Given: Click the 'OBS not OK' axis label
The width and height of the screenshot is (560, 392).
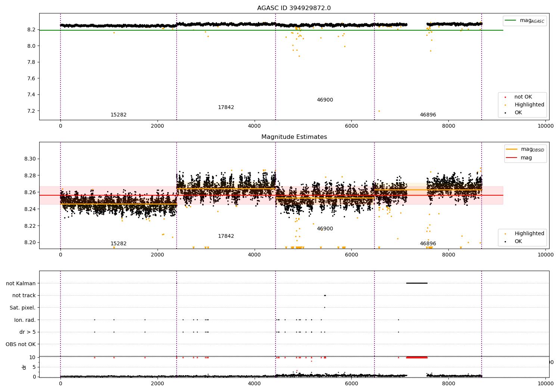Looking at the screenshot, I should pyautogui.click(x=21, y=345).
